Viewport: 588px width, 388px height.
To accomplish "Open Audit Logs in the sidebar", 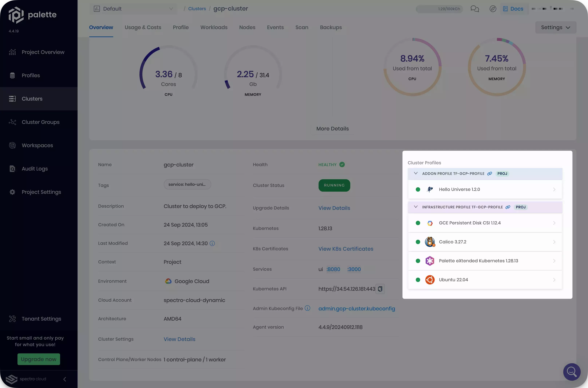I will point(35,169).
